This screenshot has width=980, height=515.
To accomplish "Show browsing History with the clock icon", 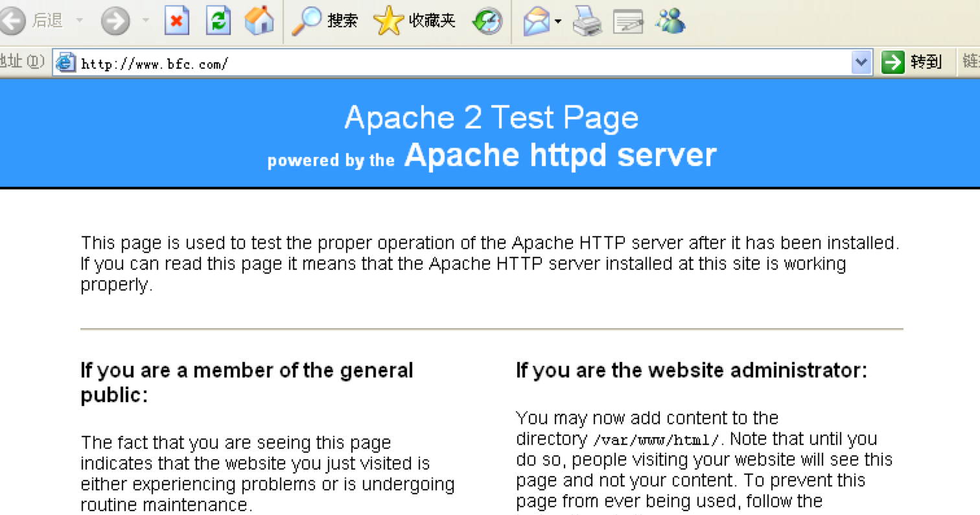I will click(x=487, y=21).
